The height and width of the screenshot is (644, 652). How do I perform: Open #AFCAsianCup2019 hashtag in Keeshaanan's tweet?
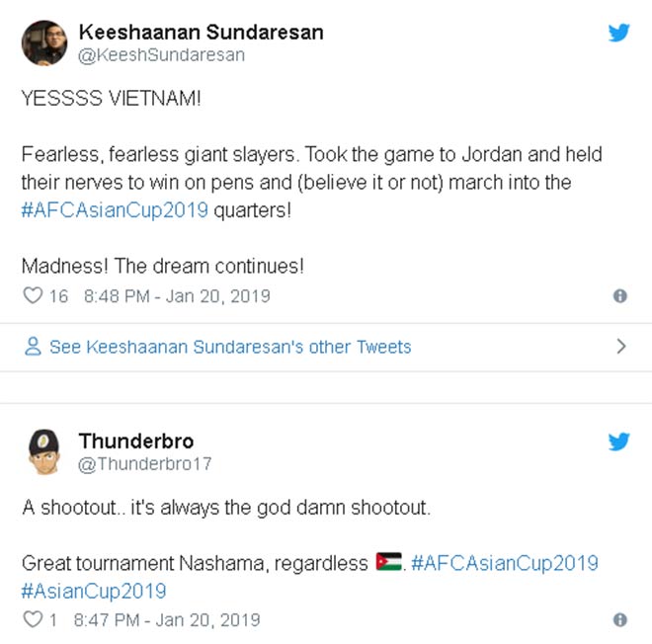tap(116, 211)
